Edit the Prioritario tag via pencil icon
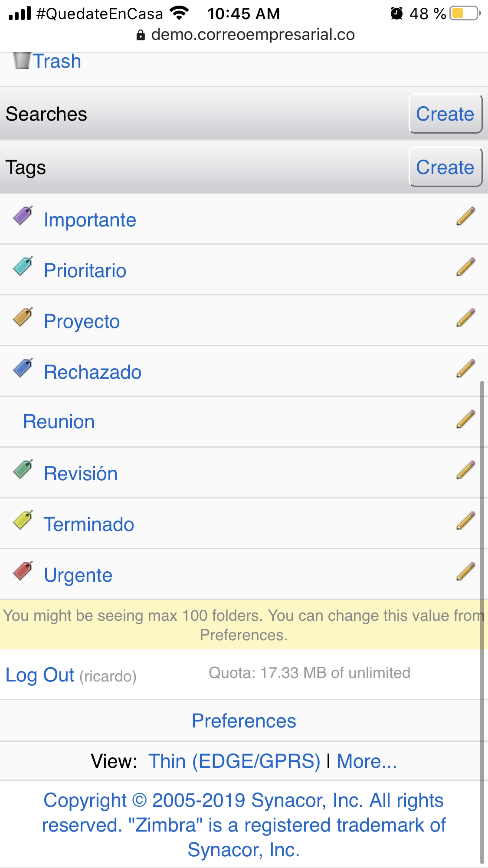 pyautogui.click(x=465, y=267)
